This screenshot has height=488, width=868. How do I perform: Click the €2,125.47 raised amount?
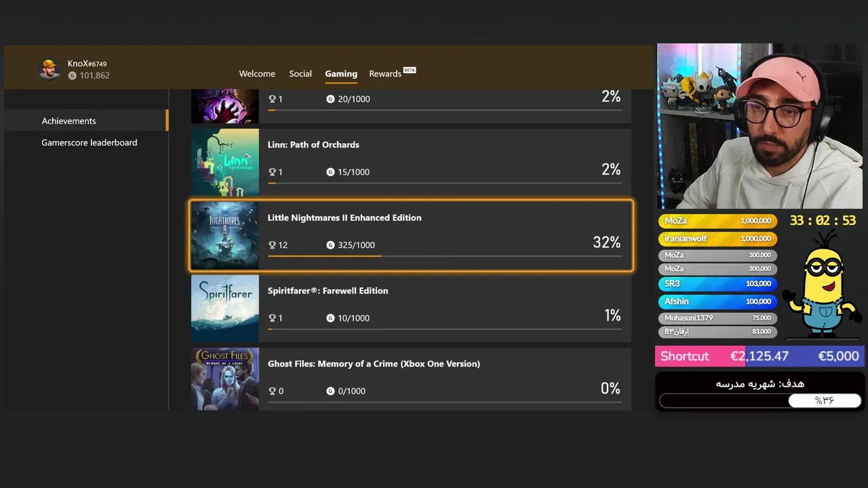point(759,357)
